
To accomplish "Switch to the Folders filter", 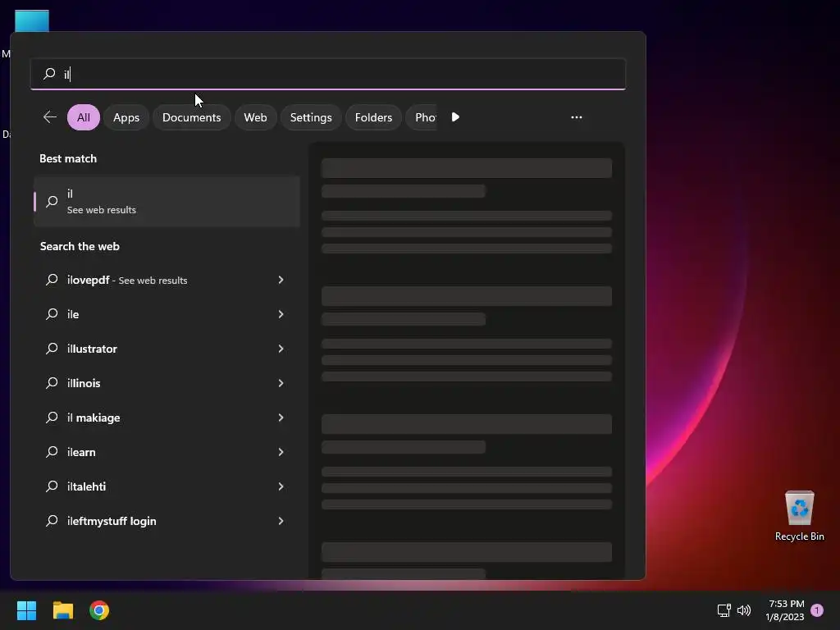I will (x=373, y=117).
